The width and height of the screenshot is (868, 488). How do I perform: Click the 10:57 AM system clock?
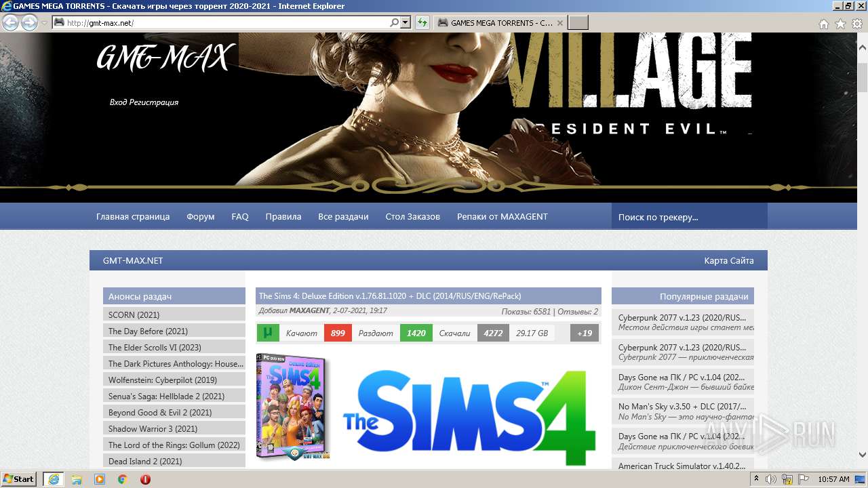833,479
